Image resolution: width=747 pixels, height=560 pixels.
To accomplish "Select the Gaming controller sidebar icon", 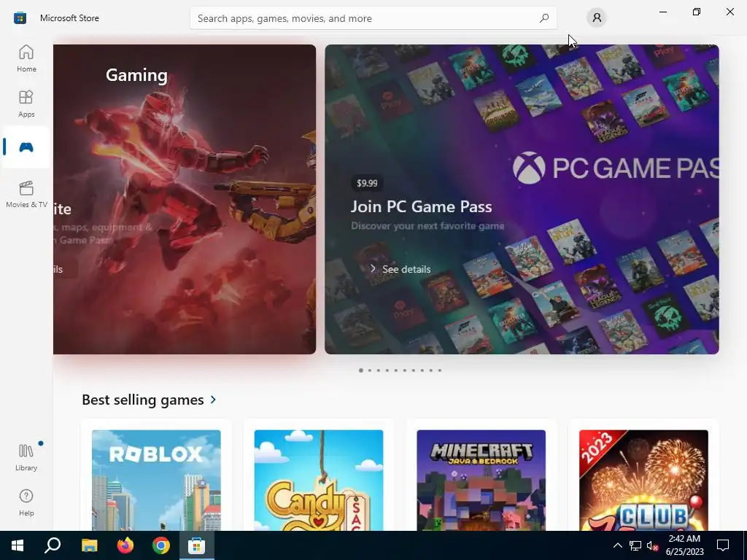I will 26,147.
